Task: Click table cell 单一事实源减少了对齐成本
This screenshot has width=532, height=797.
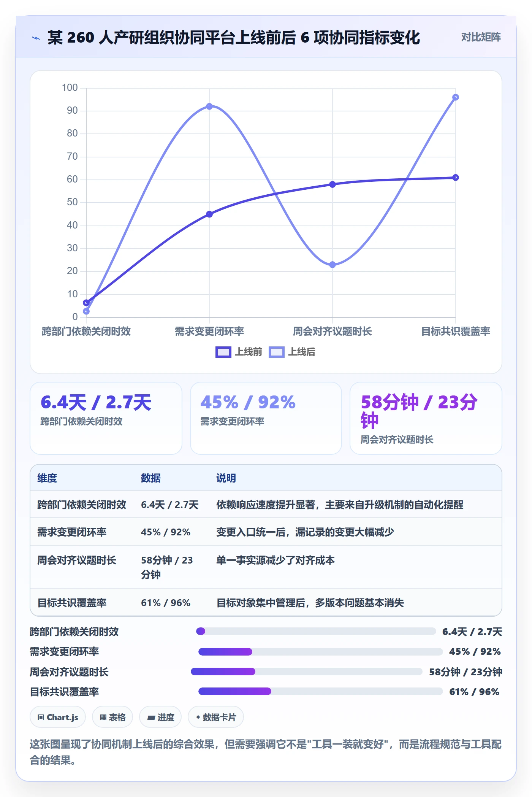Action: (x=275, y=560)
